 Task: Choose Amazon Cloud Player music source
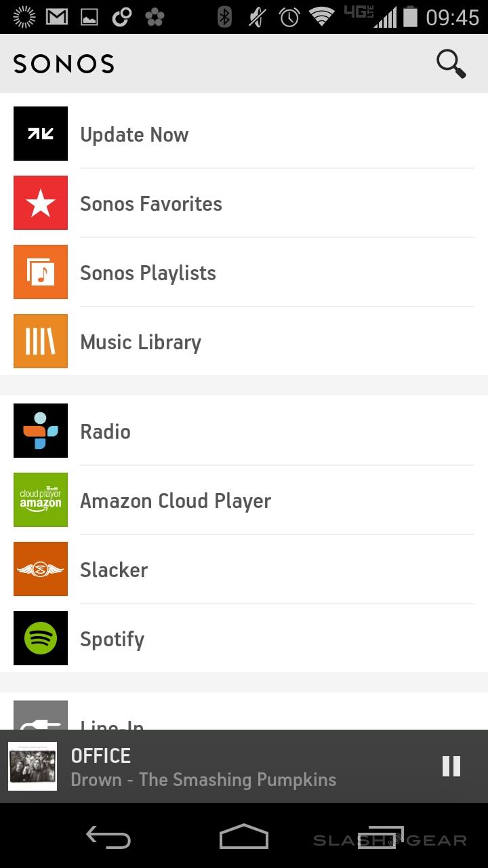pos(176,501)
